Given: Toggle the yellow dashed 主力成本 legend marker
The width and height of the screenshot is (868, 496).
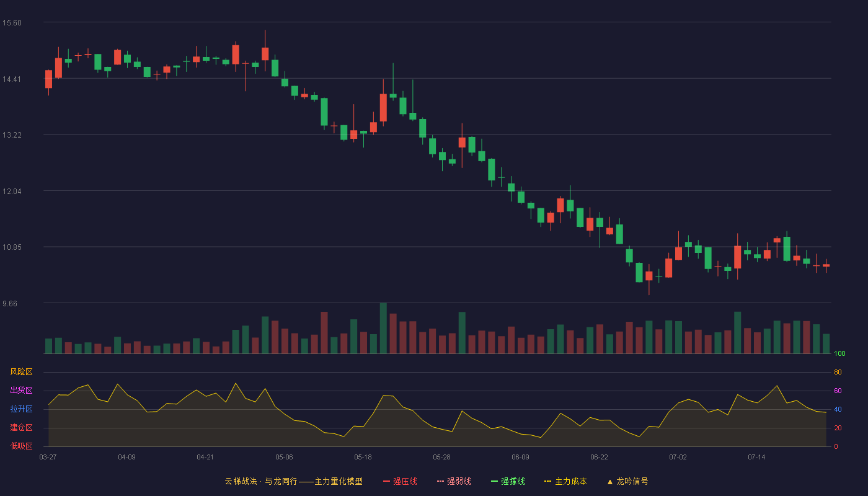Looking at the screenshot, I should (x=548, y=481).
